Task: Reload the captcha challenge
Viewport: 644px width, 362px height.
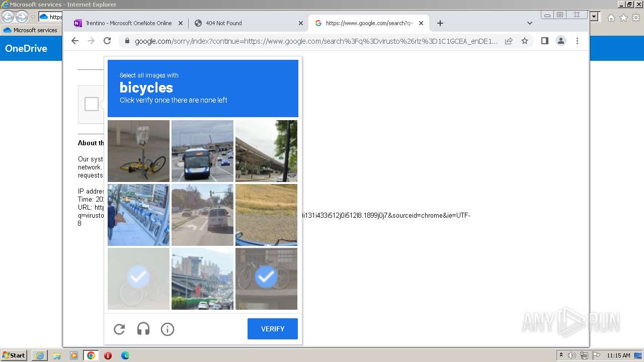Action: (119, 329)
